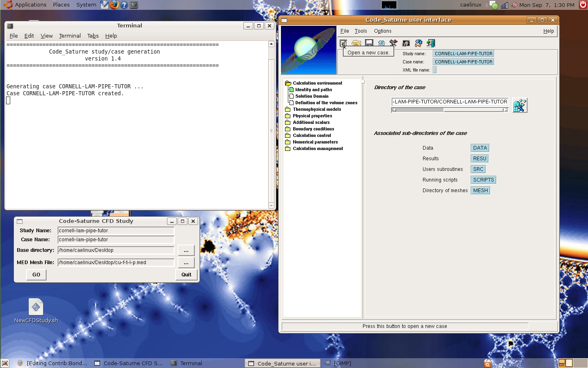
Task: Expand the Thermophysical models folder
Action: pos(288,109)
